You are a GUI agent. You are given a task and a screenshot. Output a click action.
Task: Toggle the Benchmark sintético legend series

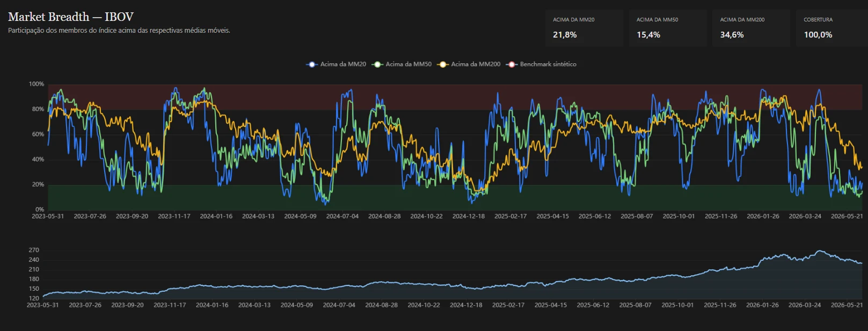click(x=541, y=64)
